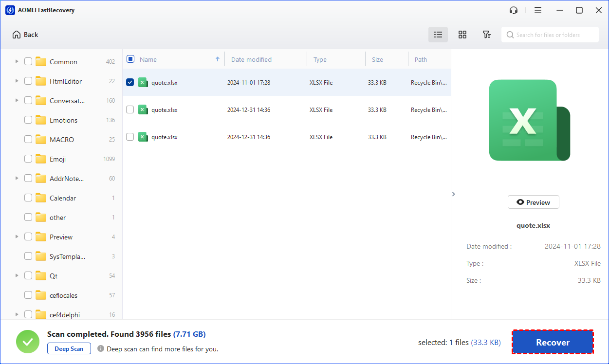Switch to grid thumbnail view
The height and width of the screenshot is (364, 609).
click(462, 35)
